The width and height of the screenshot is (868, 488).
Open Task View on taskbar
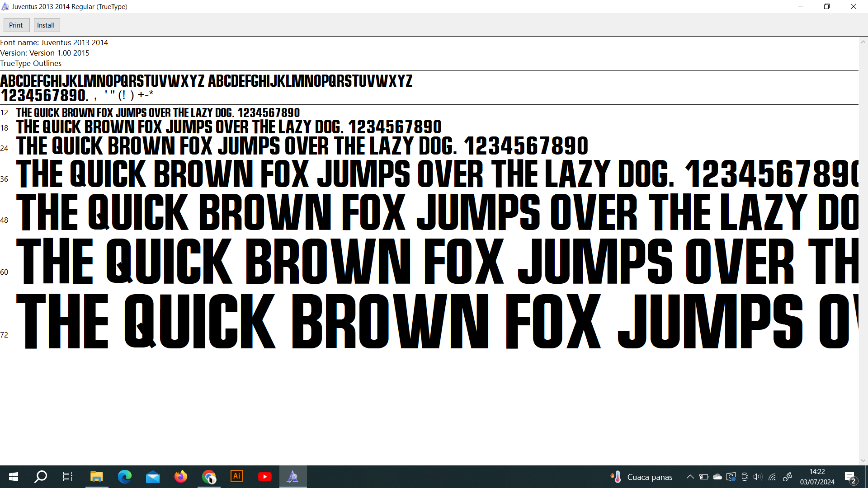[68, 477]
